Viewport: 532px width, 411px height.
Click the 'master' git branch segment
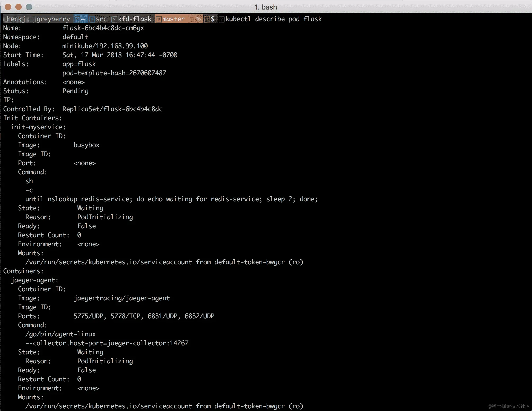point(173,19)
